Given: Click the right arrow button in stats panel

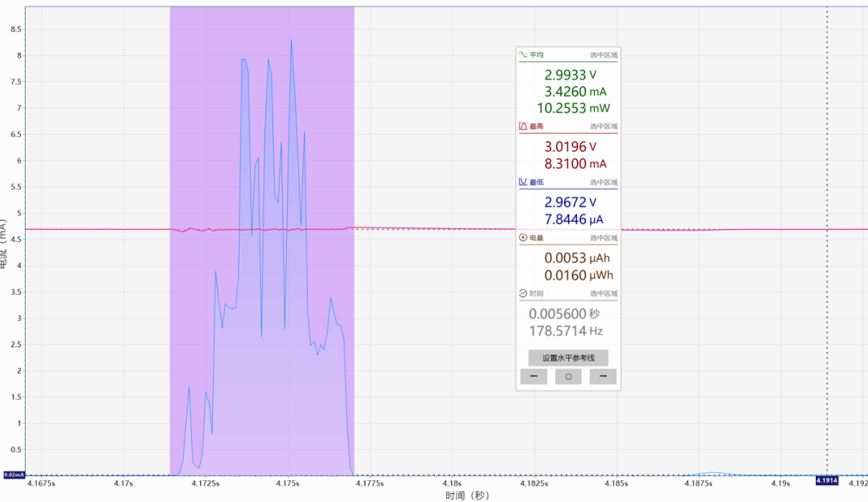Looking at the screenshot, I should pos(603,377).
